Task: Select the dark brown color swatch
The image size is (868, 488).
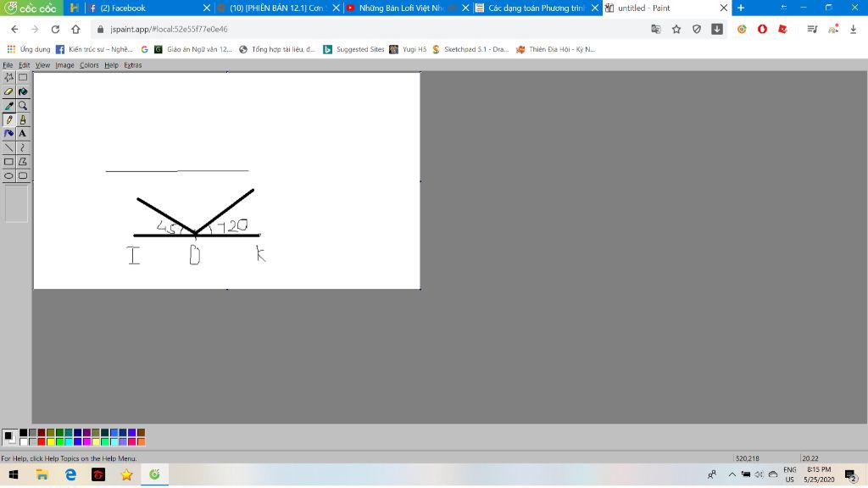Action: (142, 433)
